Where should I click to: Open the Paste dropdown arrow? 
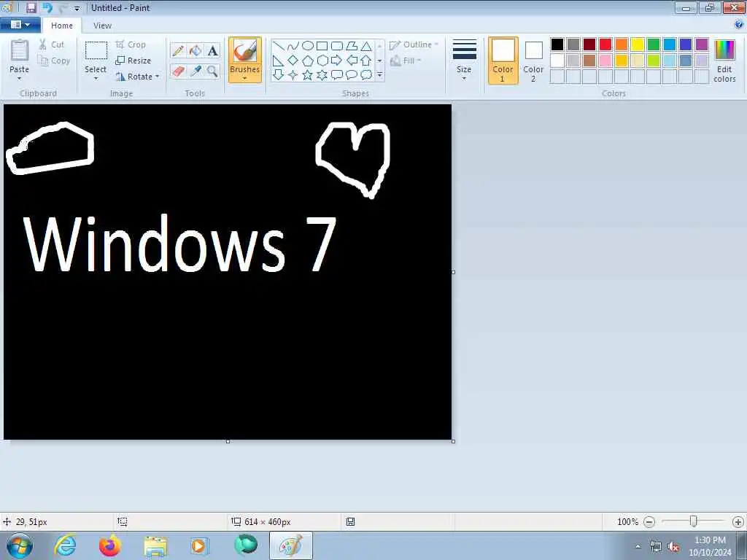coord(20,79)
